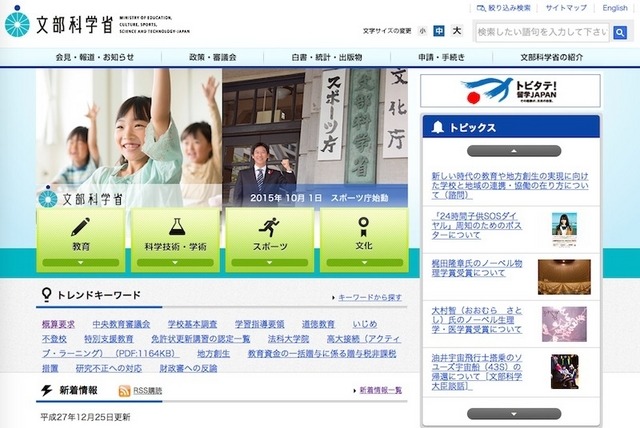Open the 中央教育審議会 keyword link
Screen dimensions: 640x428
click(x=121, y=324)
